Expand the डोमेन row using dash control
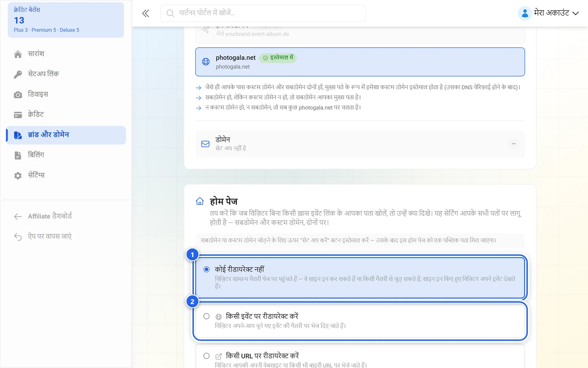588x368 pixels. pos(514,144)
